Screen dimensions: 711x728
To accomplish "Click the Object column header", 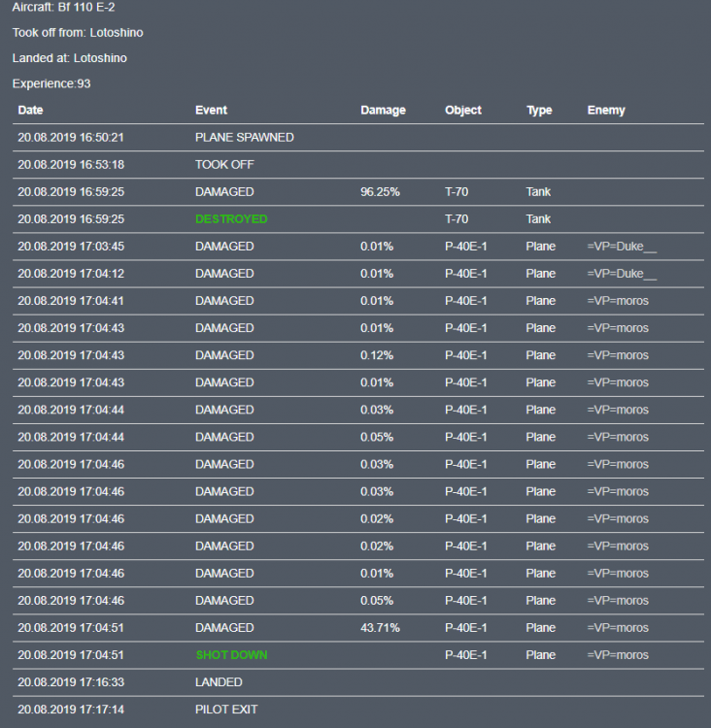I will (x=463, y=111).
